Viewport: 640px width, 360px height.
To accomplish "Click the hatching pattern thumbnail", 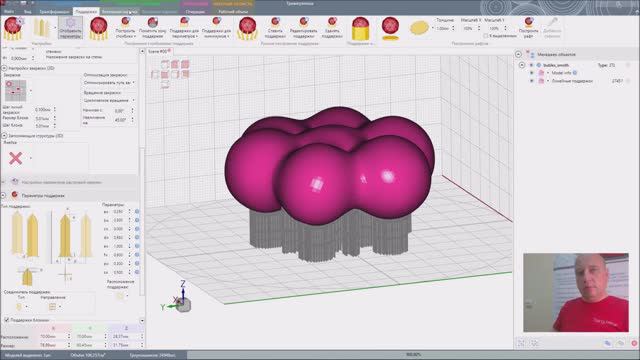I will pyautogui.click(x=16, y=91).
